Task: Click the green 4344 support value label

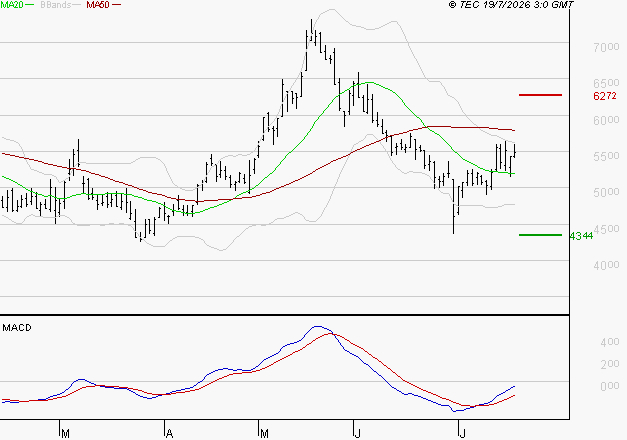Action: (581, 236)
